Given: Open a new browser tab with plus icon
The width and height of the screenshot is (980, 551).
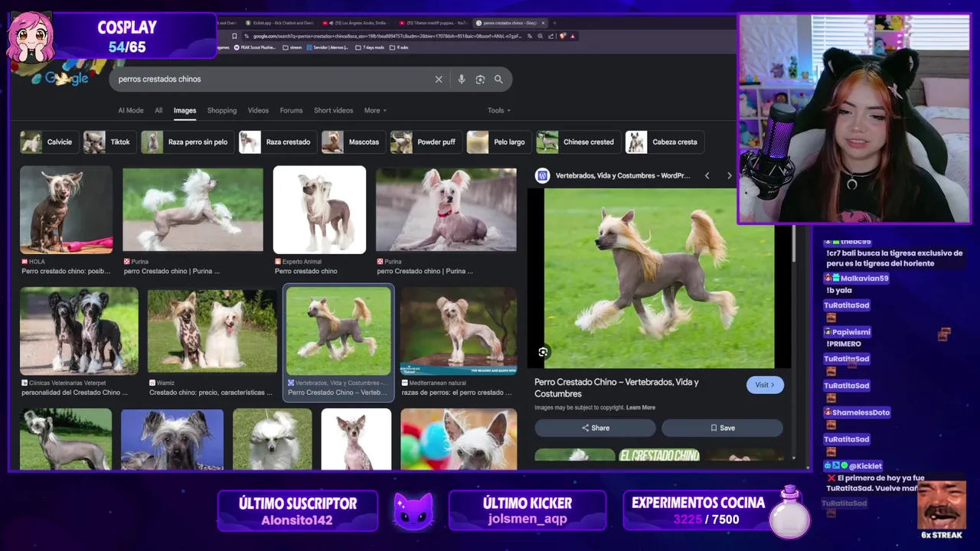Looking at the screenshot, I should click(x=554, y=23).
